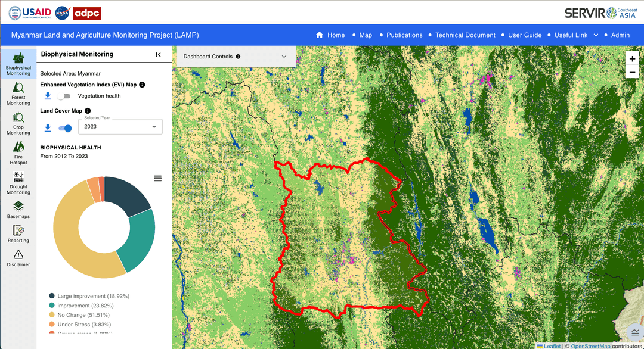Zoom in on the map
644x349 pixels.
click(632, 58)
